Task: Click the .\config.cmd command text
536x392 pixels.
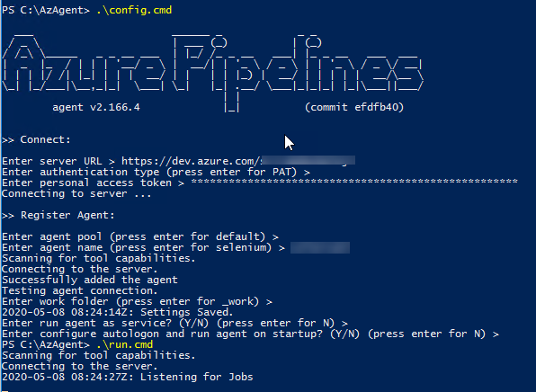Action: [x=134, y=10]
